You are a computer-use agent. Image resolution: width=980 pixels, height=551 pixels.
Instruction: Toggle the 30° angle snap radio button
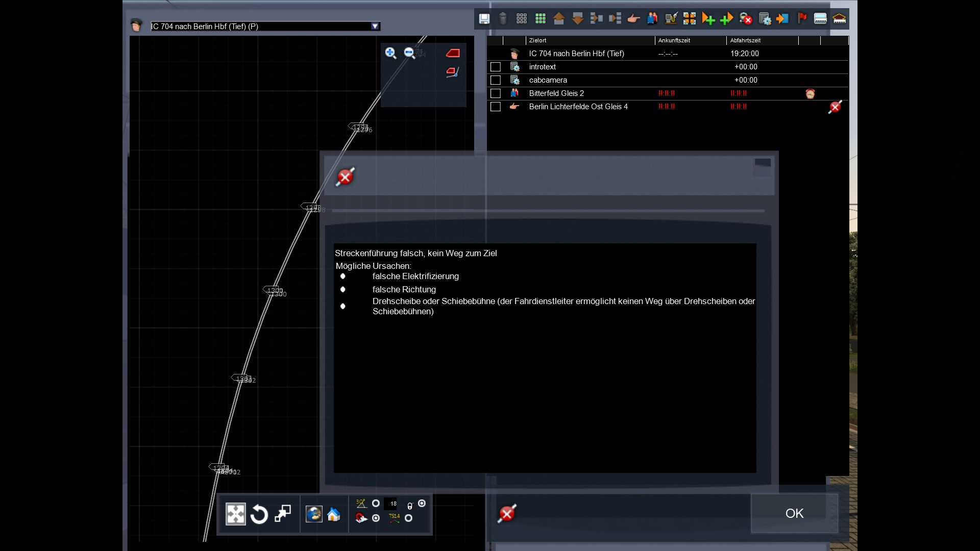[x=376, y=504]
